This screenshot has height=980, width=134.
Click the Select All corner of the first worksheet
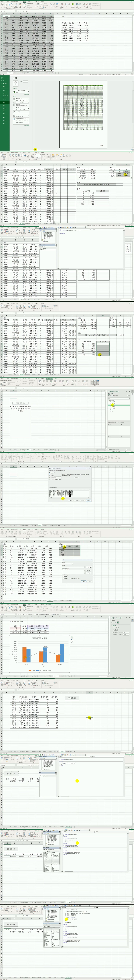point(1,14)
